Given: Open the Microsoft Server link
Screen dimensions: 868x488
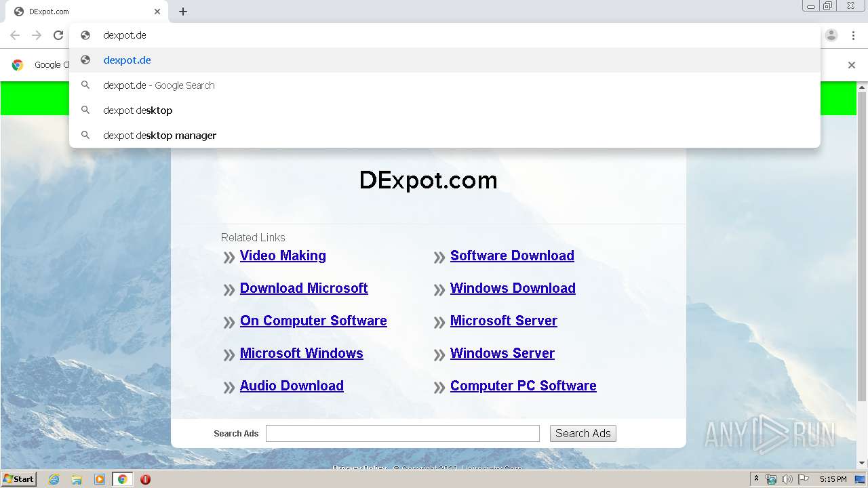Looking at the screenshot, I should click(x=504, y=321).
